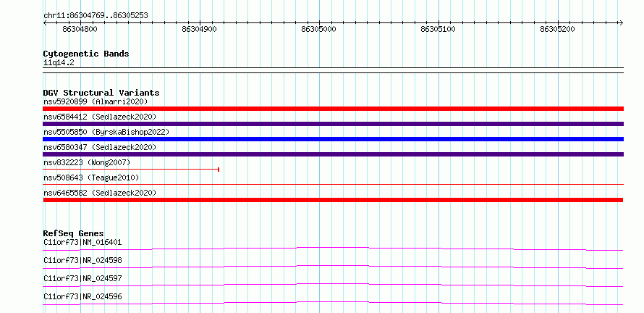Click the Cytogenetic Bands track title

click(86, 54)
